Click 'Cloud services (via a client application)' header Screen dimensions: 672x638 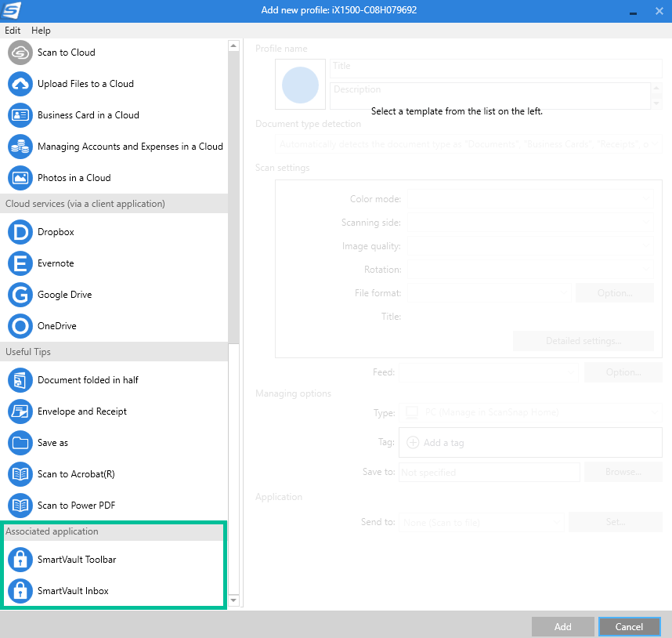click(x=114, y=204)
